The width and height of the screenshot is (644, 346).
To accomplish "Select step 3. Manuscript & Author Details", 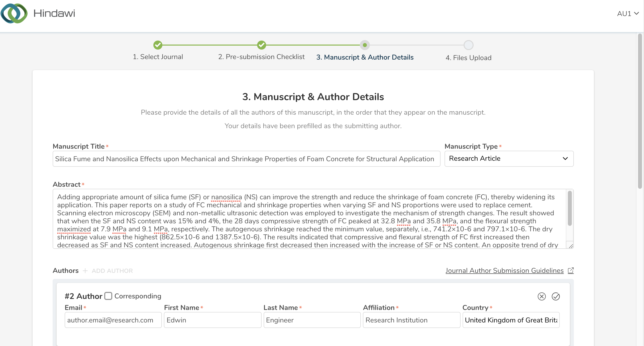I will [x=365, y=57].
